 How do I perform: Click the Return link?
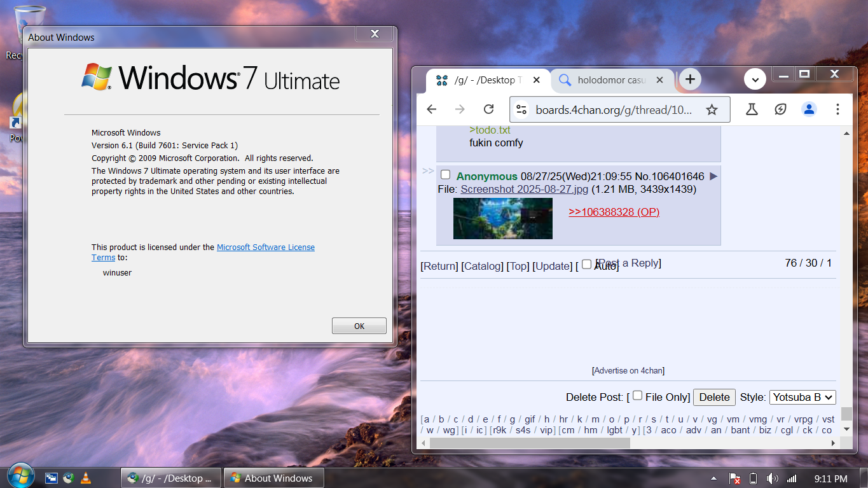pos(439,266)
